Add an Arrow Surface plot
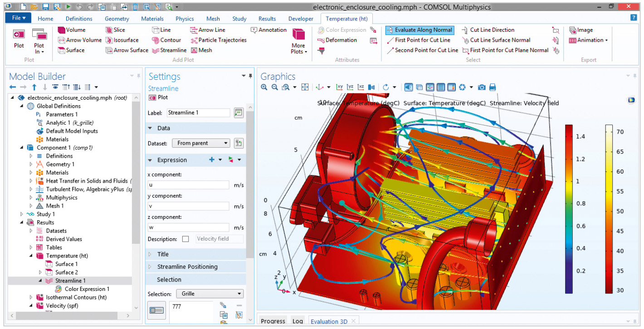Screen dimensions: 644x329 click(127, 50)
